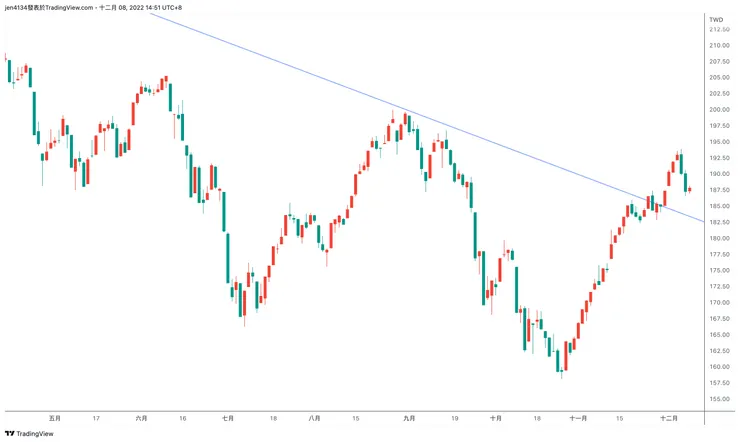Click the 18 date label after 十月
Image resolution: width=740 pixels, height=442 pixels.
click(x=537, y=418)
